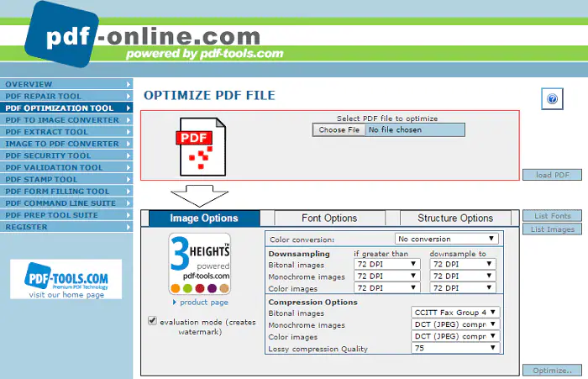Click the 3-Heights product logo
Screen dimensions: 588x379
[x=200, y=263]
